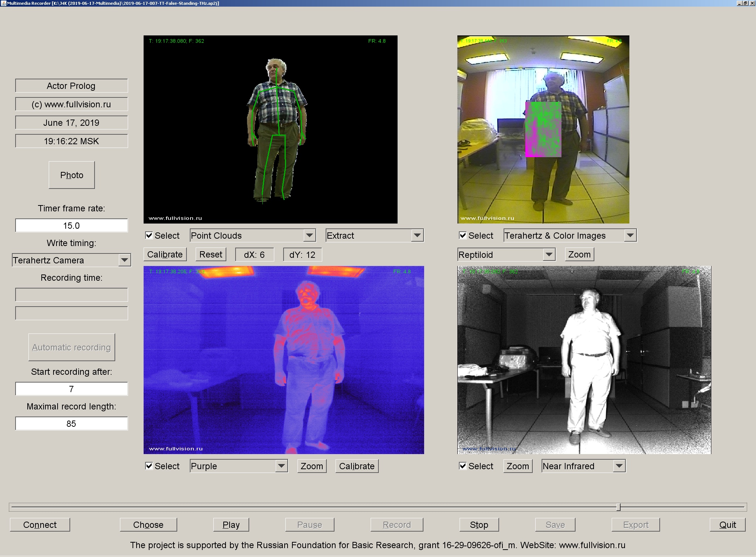Enable Select checkbox under point cloud view
756x557 pixels.
pyautogui.click(x=149, y=235)
